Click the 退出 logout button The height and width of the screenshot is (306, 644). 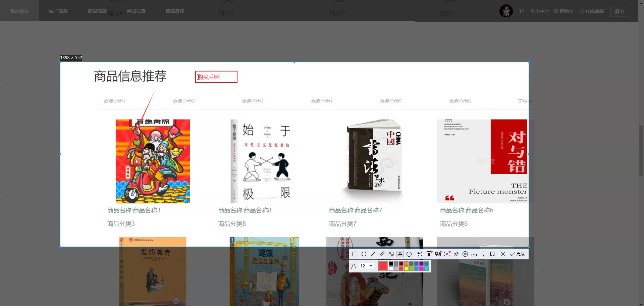[x=619, y=11]
